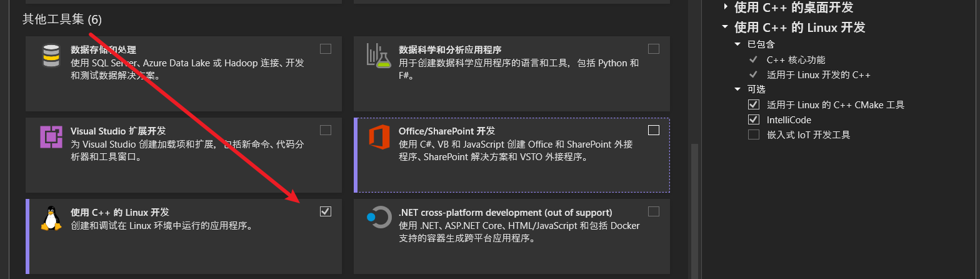Click the 创建和调试在 Linux 环境中运行的应用程序 description
This screenshot has width=980, height=279.
[x=161, y=226]
